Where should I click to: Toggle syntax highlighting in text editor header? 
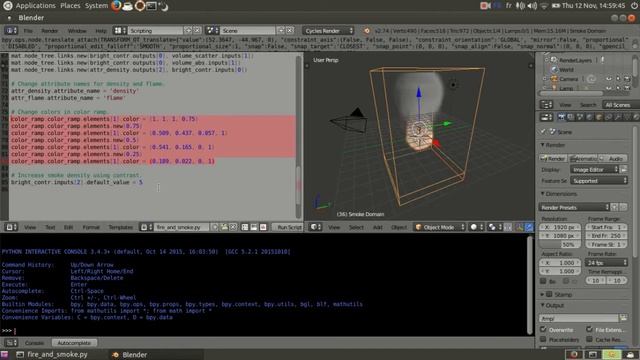(263, 227)
